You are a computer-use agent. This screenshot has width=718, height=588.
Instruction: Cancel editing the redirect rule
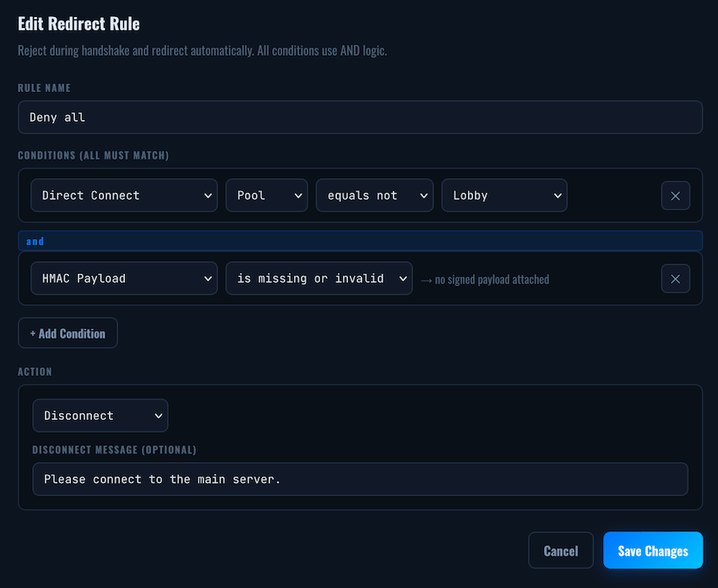[561, 550]
